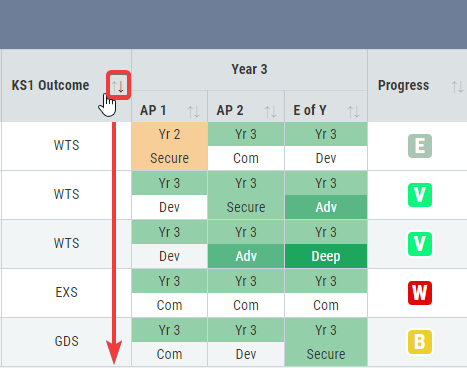Sort by the KS1 Outcome column
This screenshot has height=368, width=467.
pyautogui.click(x=118, y=86)
